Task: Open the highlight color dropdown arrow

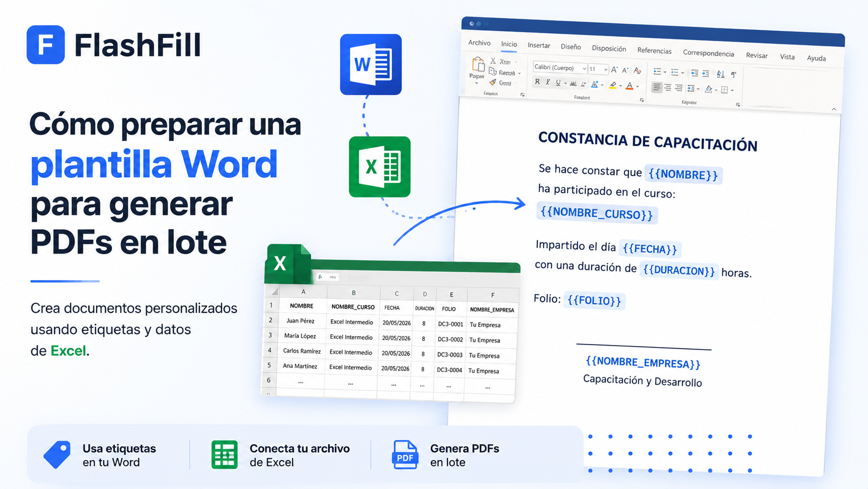Action: tap(620, 86)
